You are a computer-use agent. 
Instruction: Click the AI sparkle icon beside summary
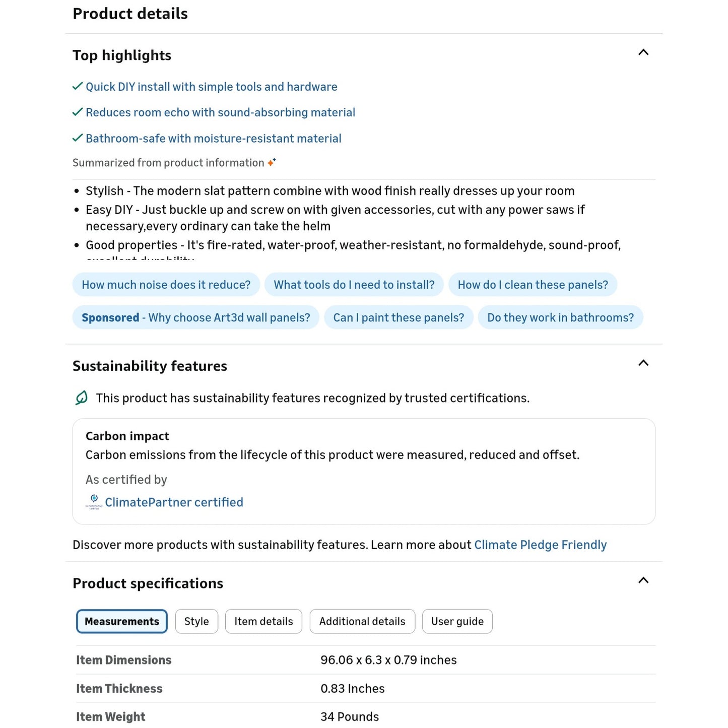tap(272, 162)
